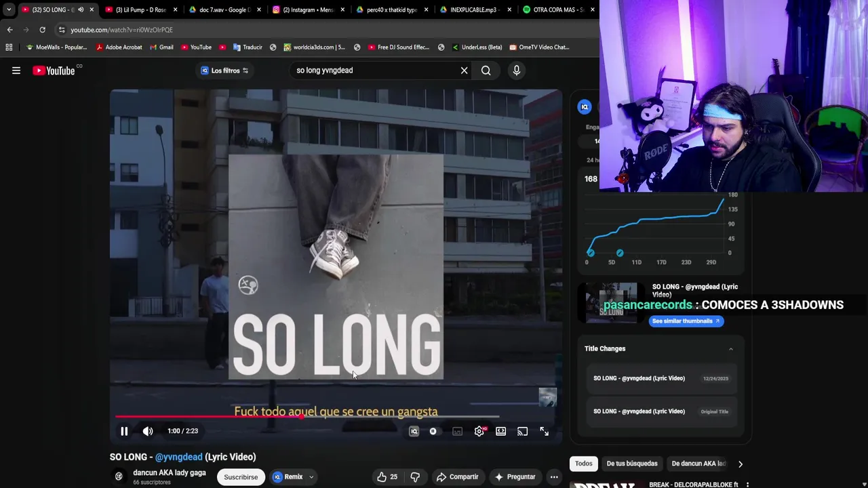Open Traducir bookmark
Screen dimensions: 868x488
[x=248, y=47]
